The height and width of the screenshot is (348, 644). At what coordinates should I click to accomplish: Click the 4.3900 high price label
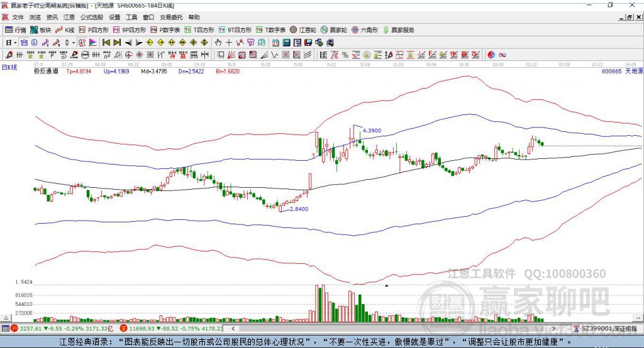pyautogui.click(x=372, y=131)
